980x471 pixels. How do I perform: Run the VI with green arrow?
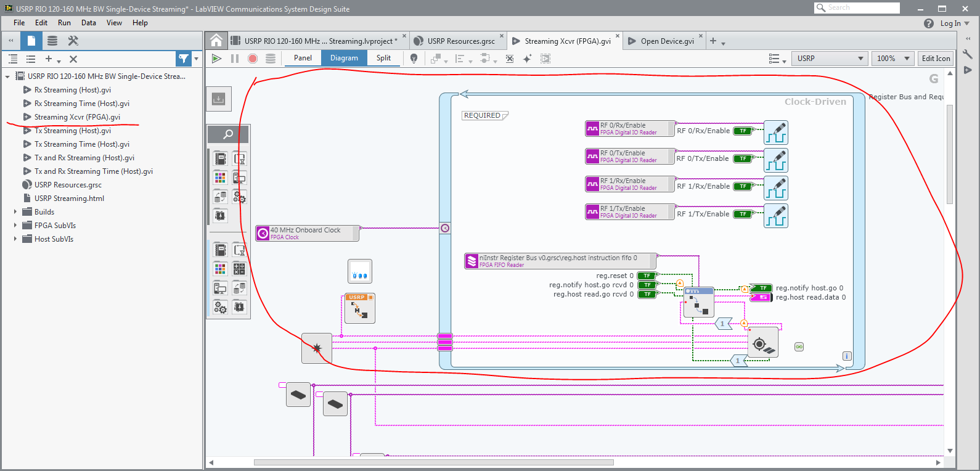pyautogui.click(x=216, y=59)
